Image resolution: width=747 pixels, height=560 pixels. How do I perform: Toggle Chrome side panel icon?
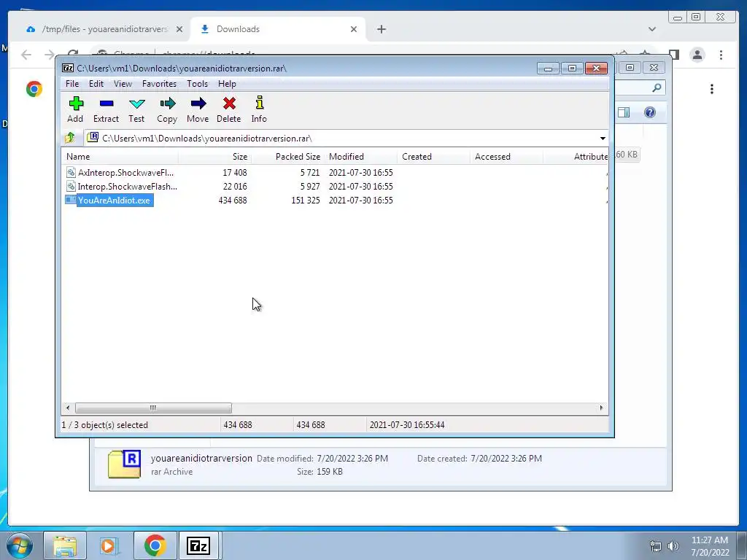point(673,54)
